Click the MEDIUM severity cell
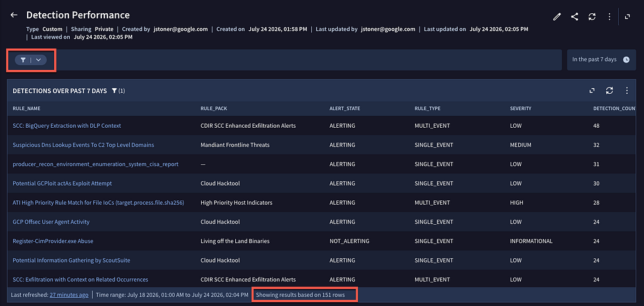This screenshot has height=306, width=644. click(521, 145)
